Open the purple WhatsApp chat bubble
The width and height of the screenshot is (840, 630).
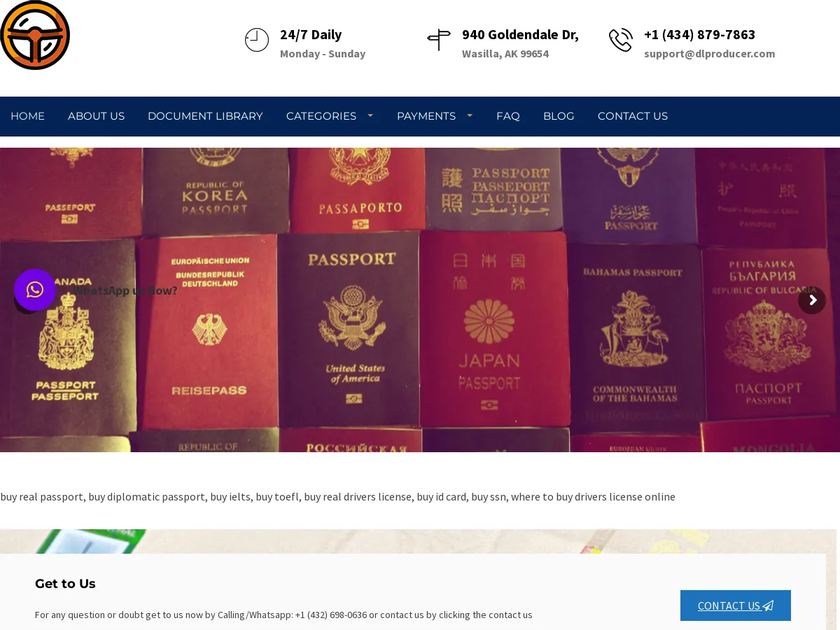point(35,290)
